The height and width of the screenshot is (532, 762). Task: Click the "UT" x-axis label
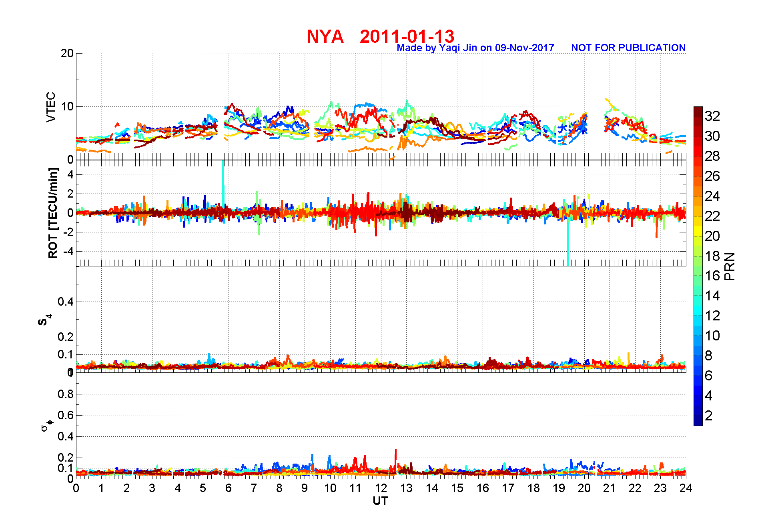[x=380, y=501]
